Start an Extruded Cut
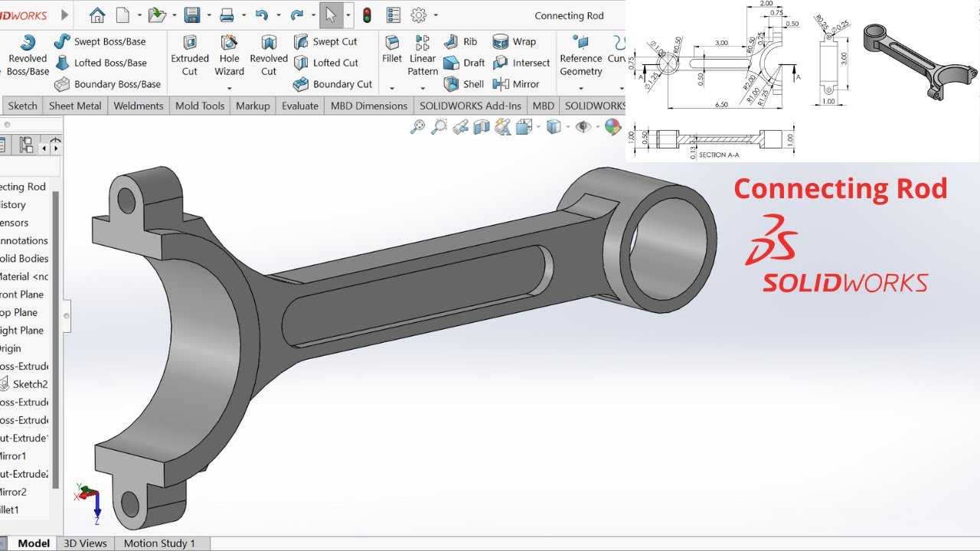This screenshot has height=551, width=980. (x=190, y=54)
